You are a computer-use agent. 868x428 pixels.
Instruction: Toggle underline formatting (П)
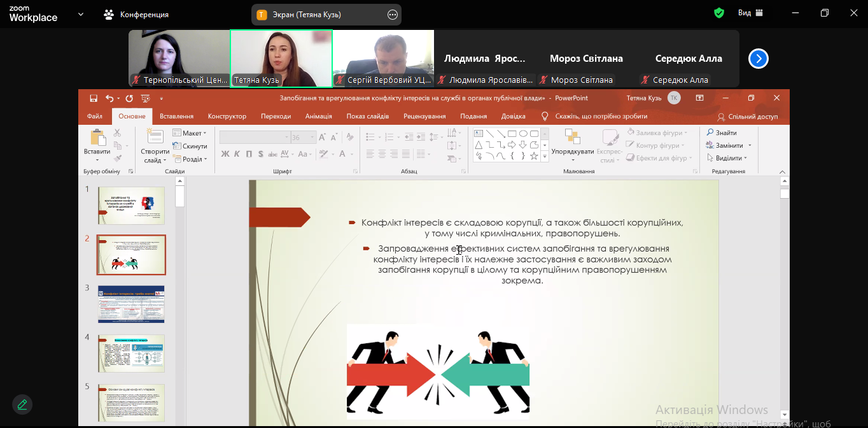[x=249, y=154]
